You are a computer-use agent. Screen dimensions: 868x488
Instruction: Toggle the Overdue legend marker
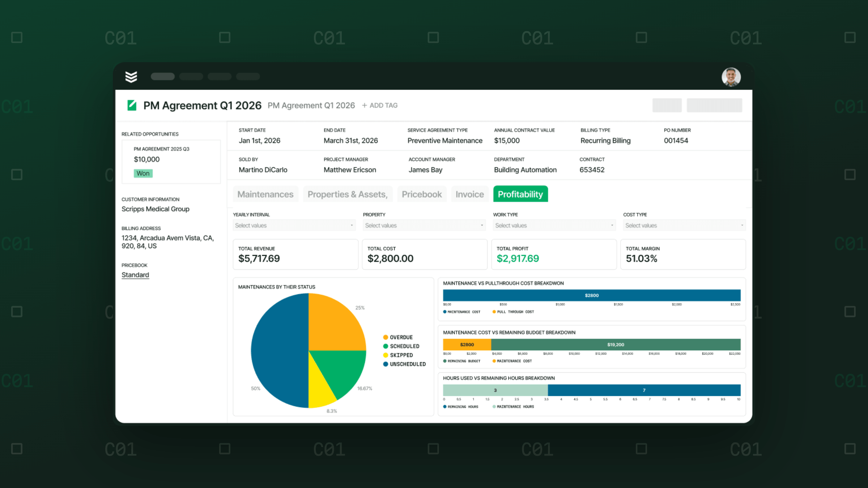[386, 337]
